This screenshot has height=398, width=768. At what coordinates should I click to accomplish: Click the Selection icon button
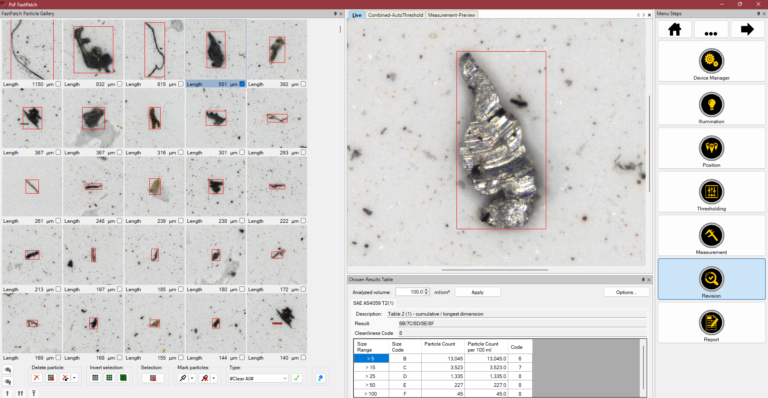153,378
